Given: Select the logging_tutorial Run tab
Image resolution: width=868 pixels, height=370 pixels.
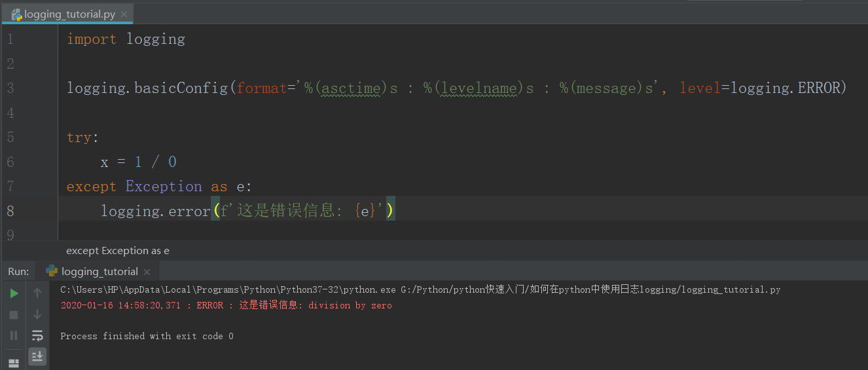Looking at the screenshot, I should (x=99, y=271).
